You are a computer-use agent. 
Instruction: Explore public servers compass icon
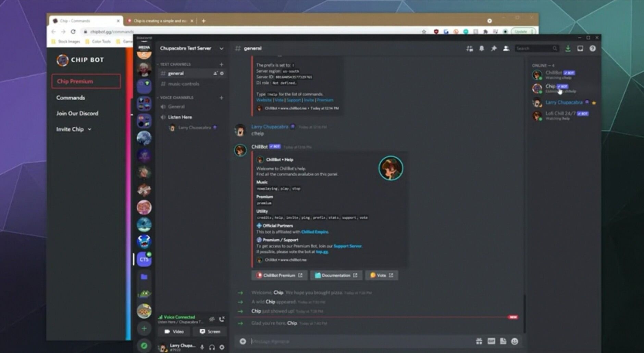coord(144,345)
